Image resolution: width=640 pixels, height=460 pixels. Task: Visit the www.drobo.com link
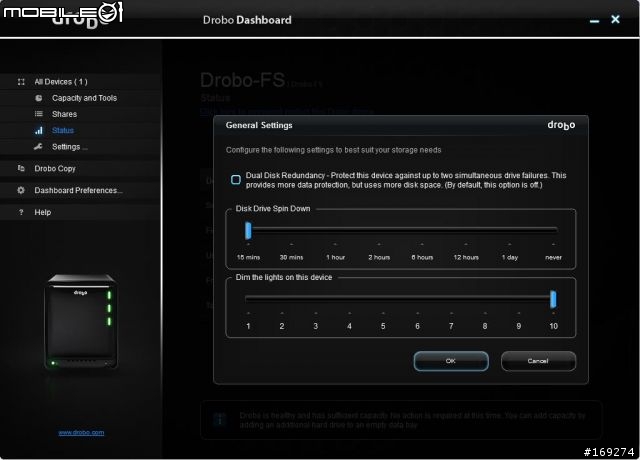coord(81,432)
